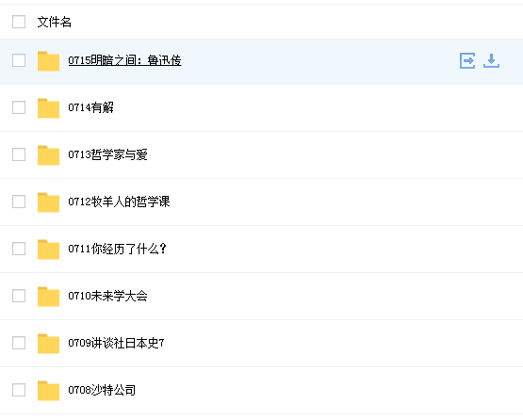Select checkbox for 0714有解

pyautogui.click(x=19, y=107)
